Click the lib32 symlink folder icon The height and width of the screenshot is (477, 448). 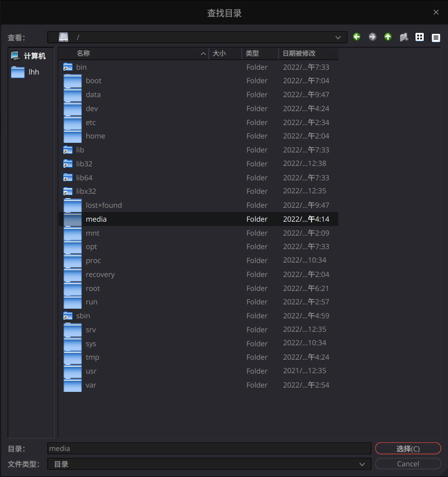pyautogui.click(x=67, y=164)
